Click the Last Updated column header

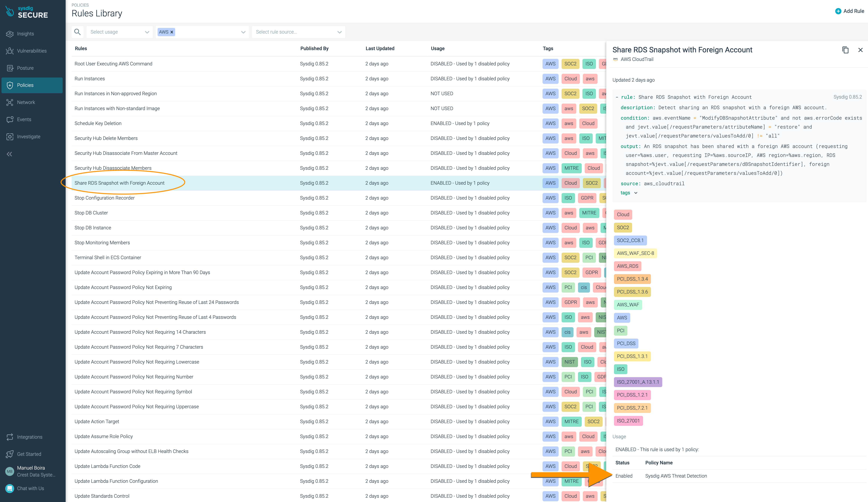pos(380,48)
